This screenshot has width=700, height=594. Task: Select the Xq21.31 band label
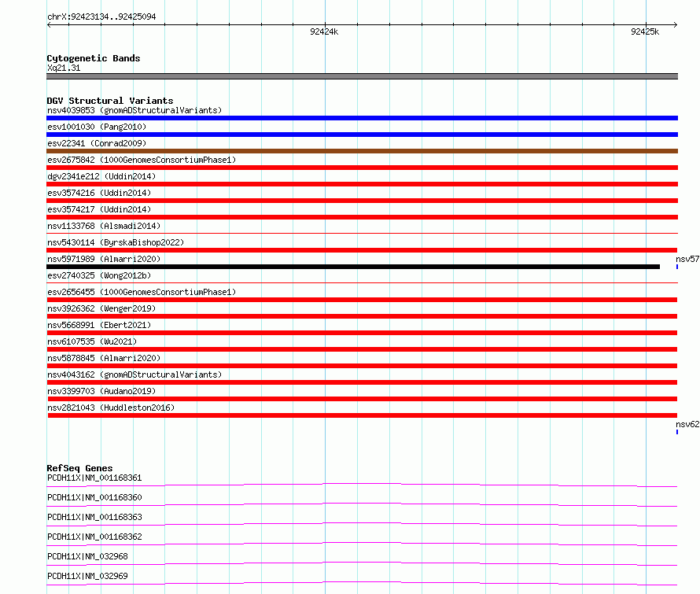(64, 68)
